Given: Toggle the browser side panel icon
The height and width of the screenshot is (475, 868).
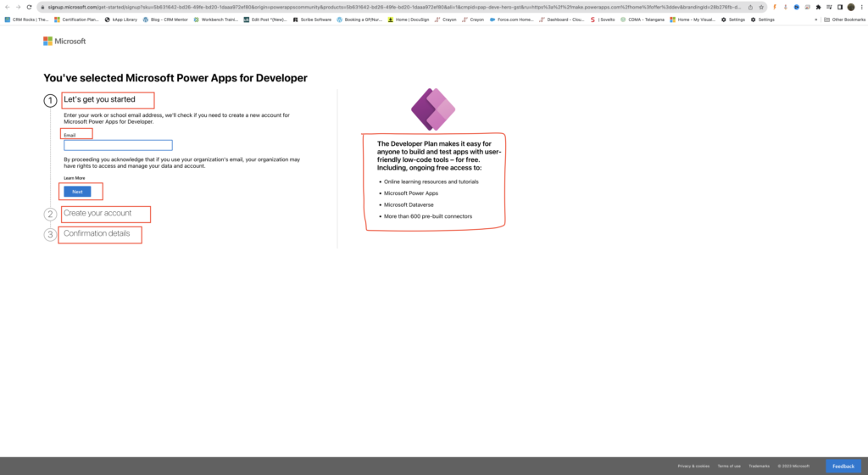Looking at the screenshot, I should pyautogui.click(x=840, y=7).
